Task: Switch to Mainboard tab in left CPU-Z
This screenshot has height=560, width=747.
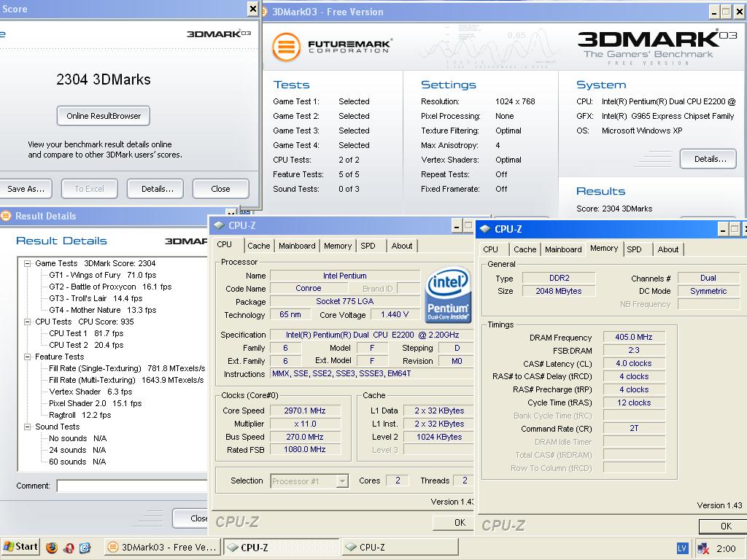Action: pos(297,246)
